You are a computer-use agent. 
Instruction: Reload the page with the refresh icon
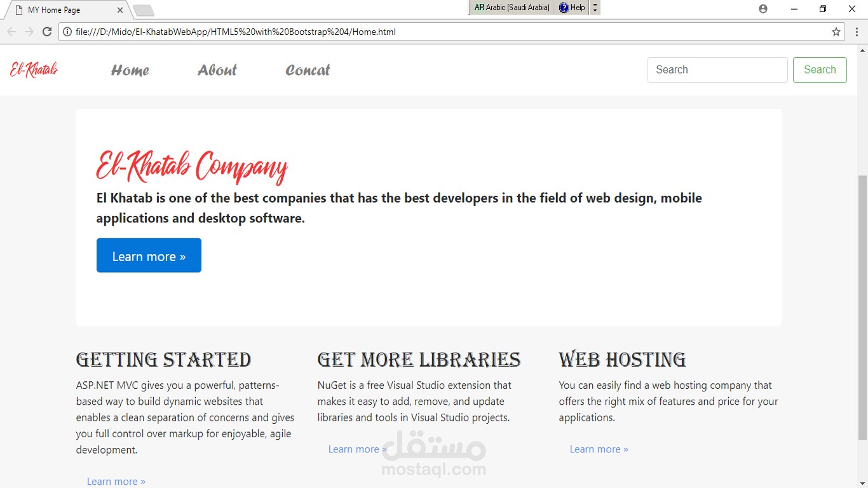point(47,32)
